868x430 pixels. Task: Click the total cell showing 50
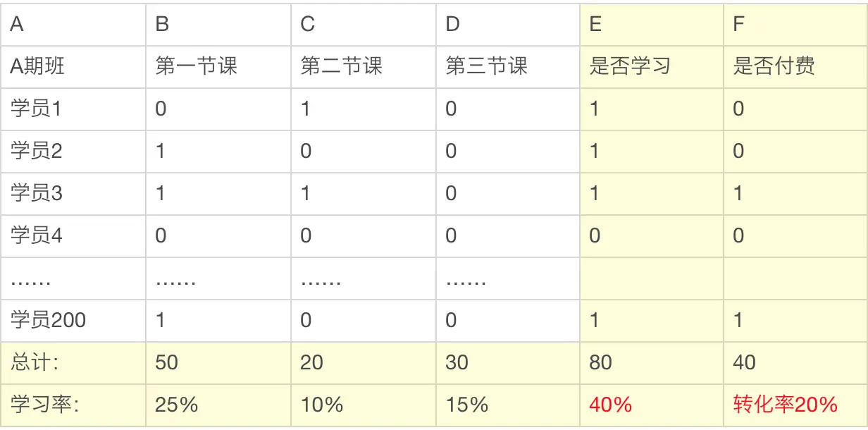coord(218,363)
